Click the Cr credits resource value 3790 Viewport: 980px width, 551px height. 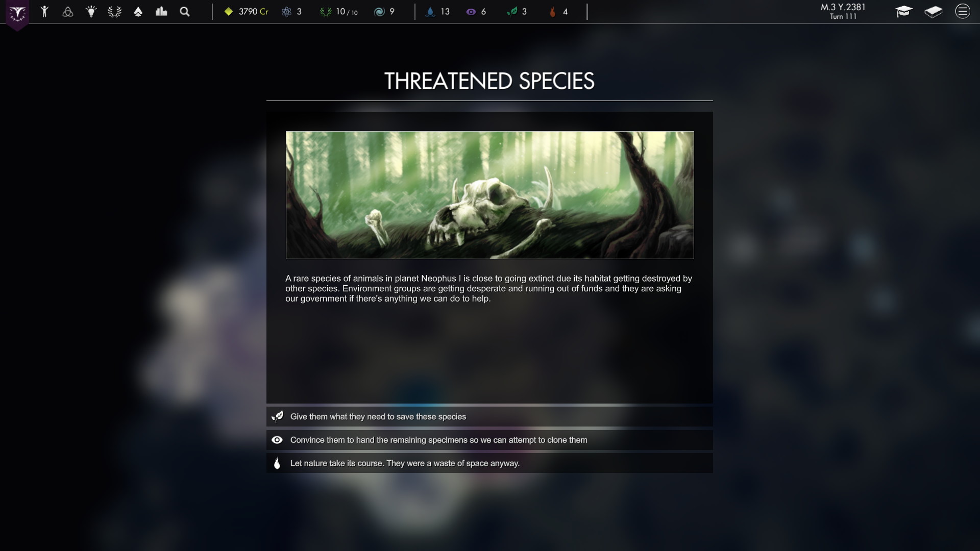pos(250,11)
